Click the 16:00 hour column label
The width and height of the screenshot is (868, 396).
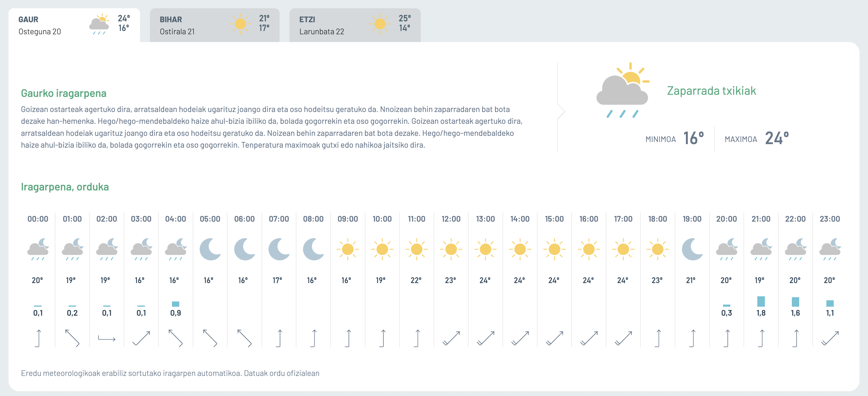589,219
